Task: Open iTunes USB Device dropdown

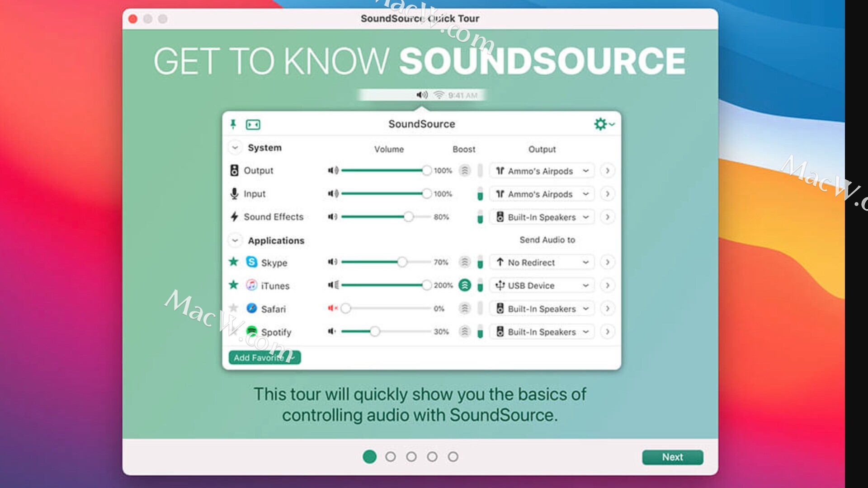Action: (x=542, y=285)
